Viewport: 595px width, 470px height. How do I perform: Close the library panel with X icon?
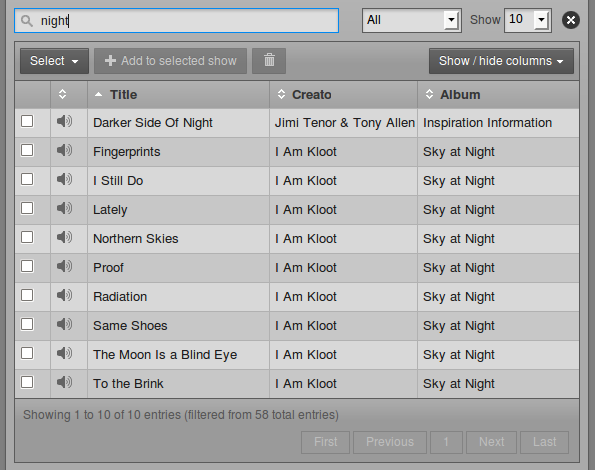tap(571, 20)
